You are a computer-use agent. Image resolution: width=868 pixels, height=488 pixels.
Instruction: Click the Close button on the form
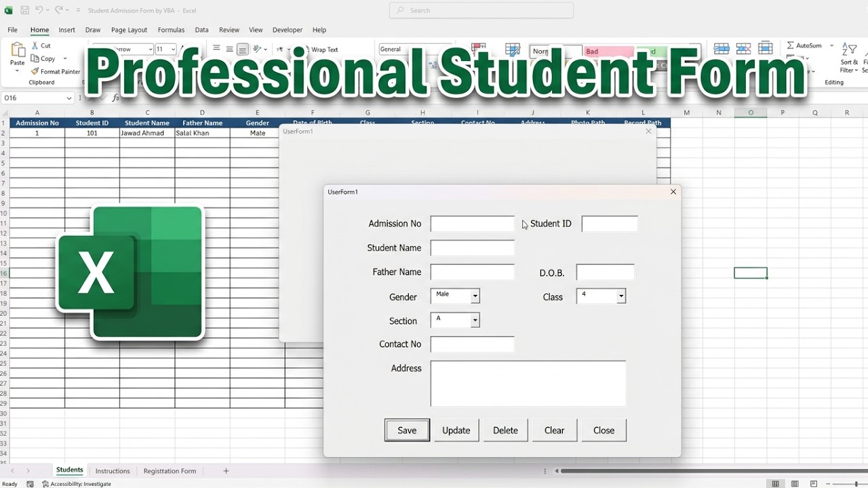[604, 430]
